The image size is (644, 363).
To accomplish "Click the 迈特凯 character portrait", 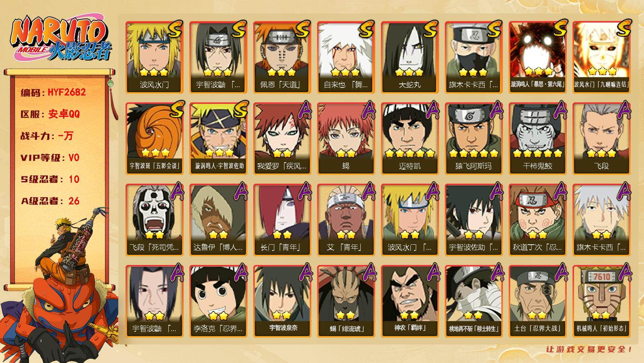I will tap(410, 138).
